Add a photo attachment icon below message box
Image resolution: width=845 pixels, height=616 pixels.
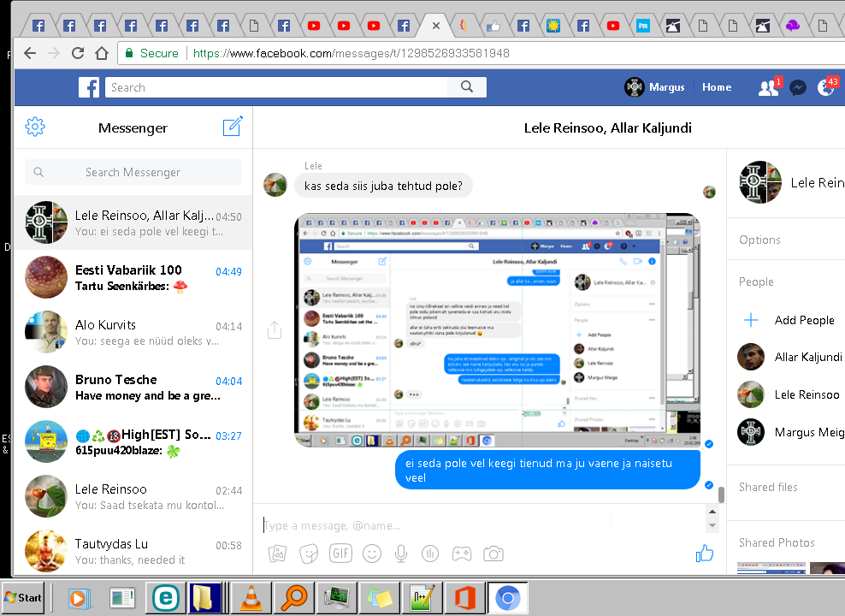pos(277,554)
